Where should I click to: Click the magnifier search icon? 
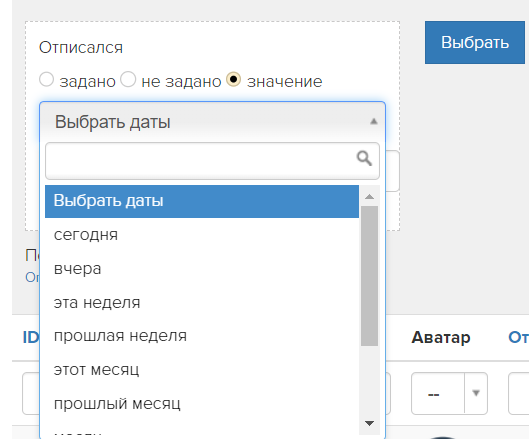(x=364, y=158)
